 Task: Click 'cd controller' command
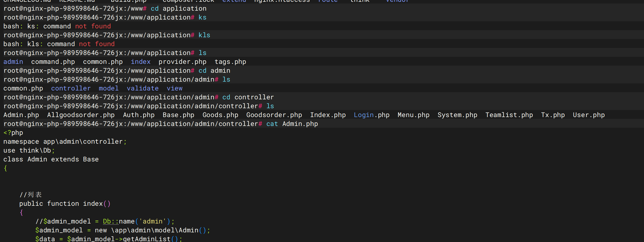tap(248, 97)
